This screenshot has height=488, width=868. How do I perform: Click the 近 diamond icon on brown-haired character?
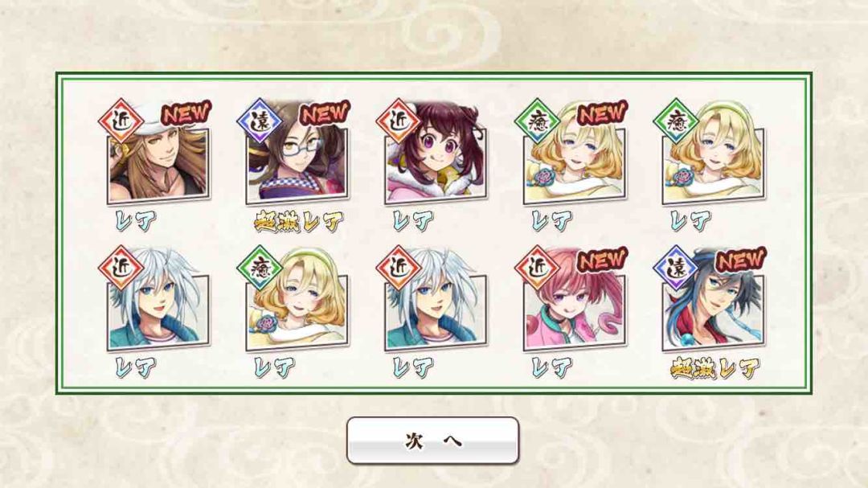point(121,121)
